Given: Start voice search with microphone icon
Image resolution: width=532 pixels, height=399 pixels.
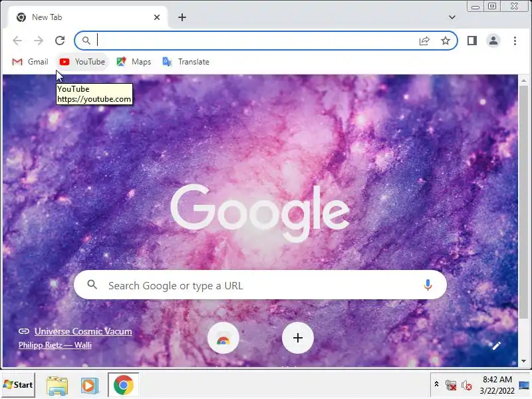Looking at the screenshot, I should 428,285.
